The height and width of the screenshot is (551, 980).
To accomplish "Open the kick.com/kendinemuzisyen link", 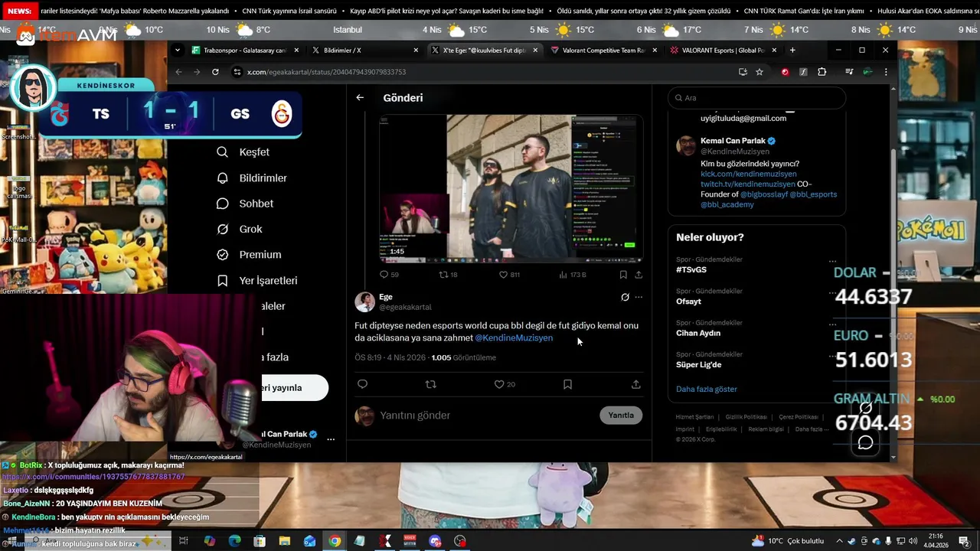I will pyautogui.click(x=748, y=174).
